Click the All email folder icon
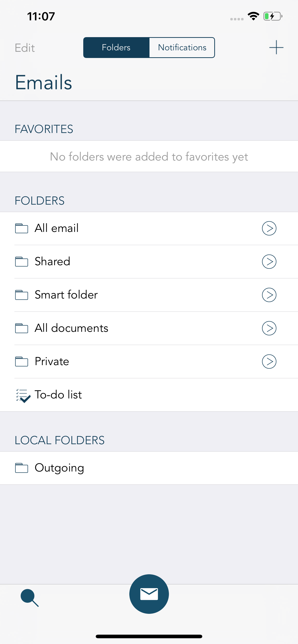Screen dimensions: 298x644 22,228
